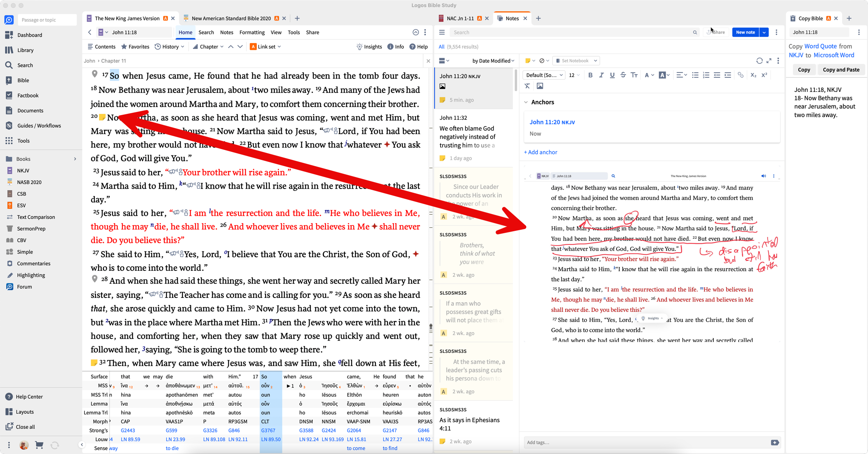Open the Formatting menu tab
868x454 pixels.
[252, 33]
